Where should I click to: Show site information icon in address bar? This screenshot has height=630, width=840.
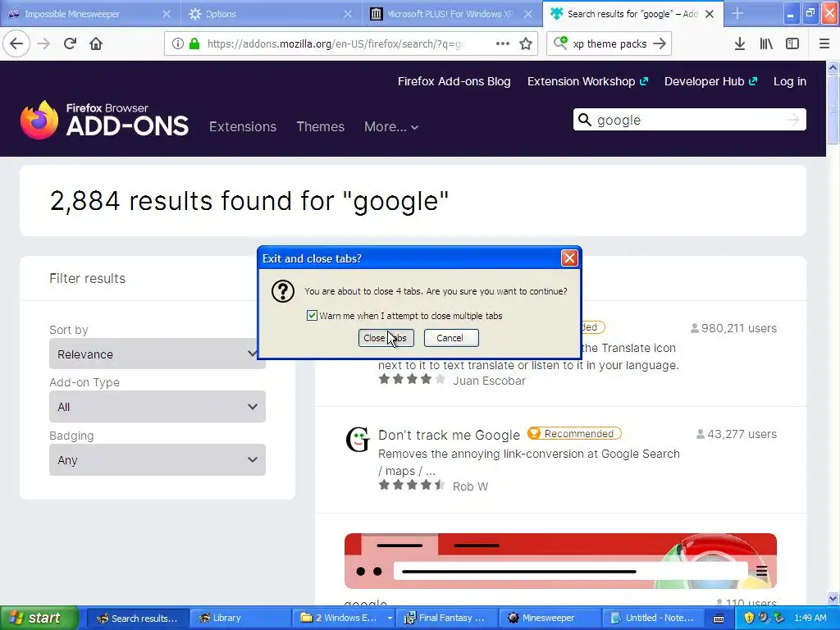tap(178, 43)
